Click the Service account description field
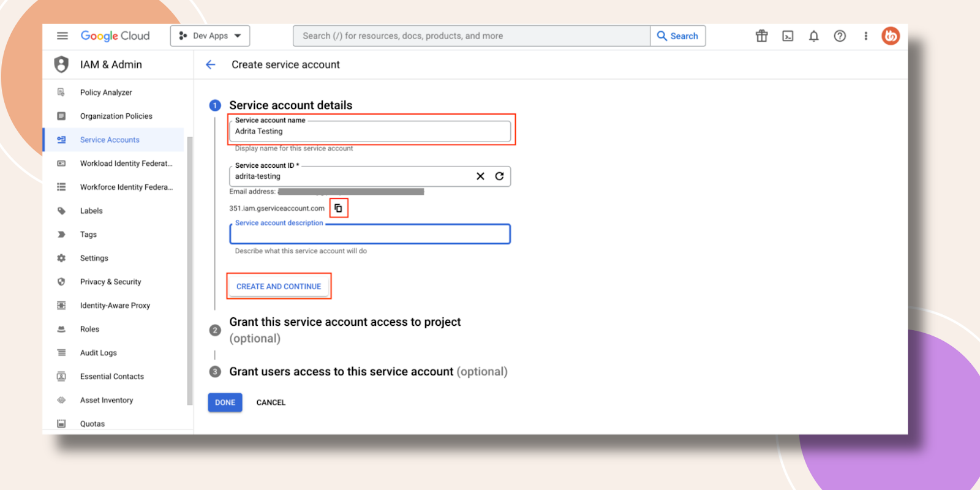 click(x=370, y=234)
